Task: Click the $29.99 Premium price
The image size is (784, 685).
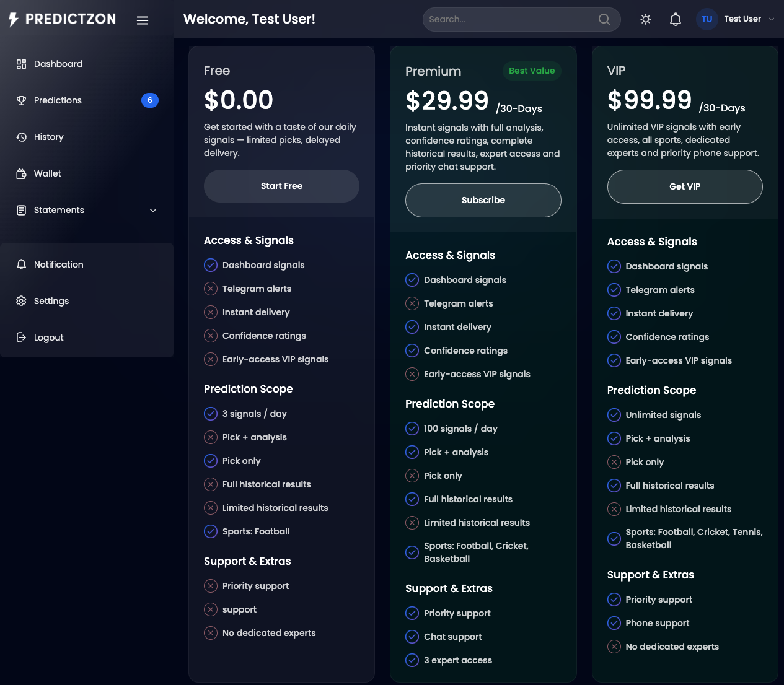Action: (447, 101)
